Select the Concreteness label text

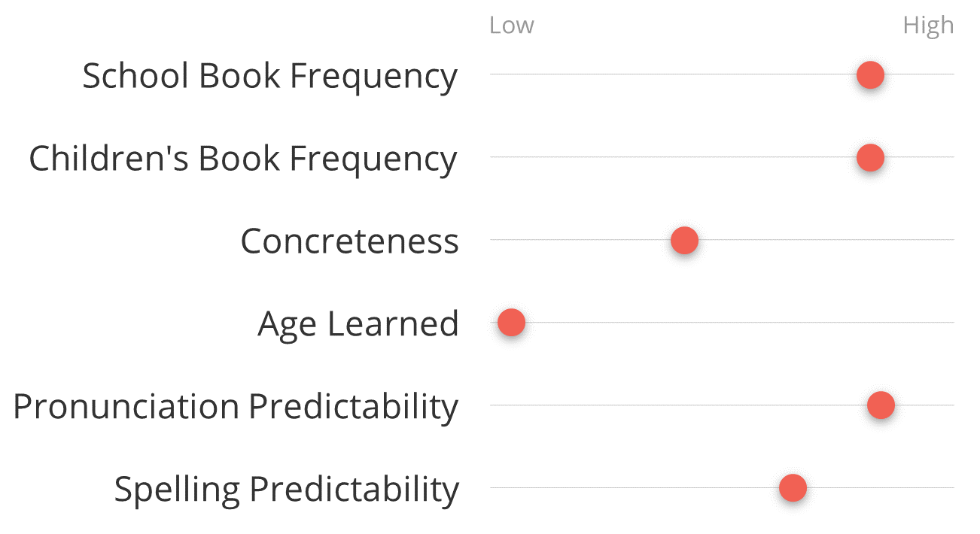(x=349, y=241)
